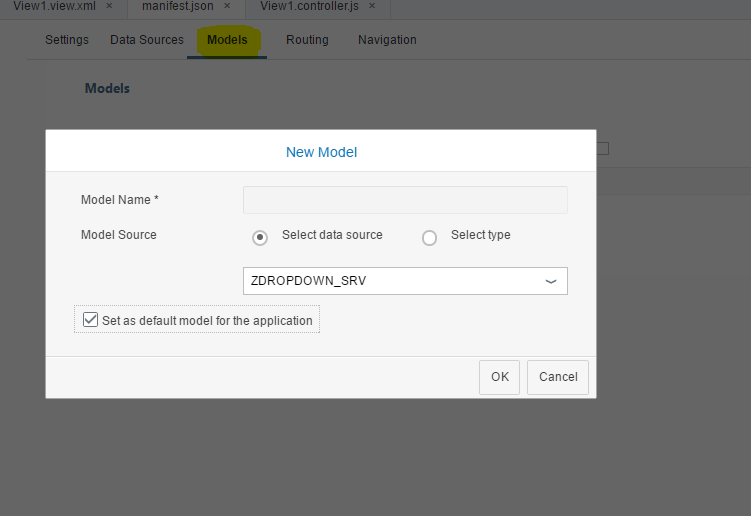751x516 pixels.
Task: Expand the ZDROPDOWN_SRV combo box
Action: 405,281
